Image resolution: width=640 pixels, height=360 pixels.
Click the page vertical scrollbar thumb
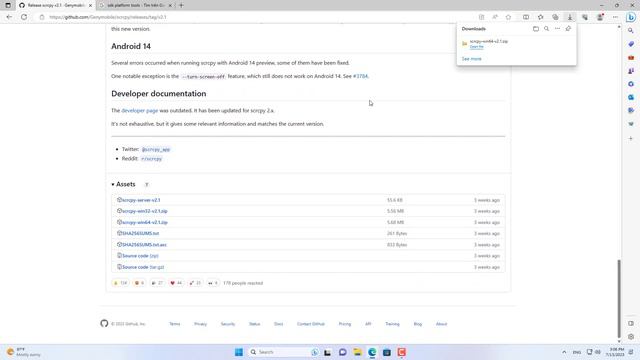pyautogui.click(x=619, y=299)
